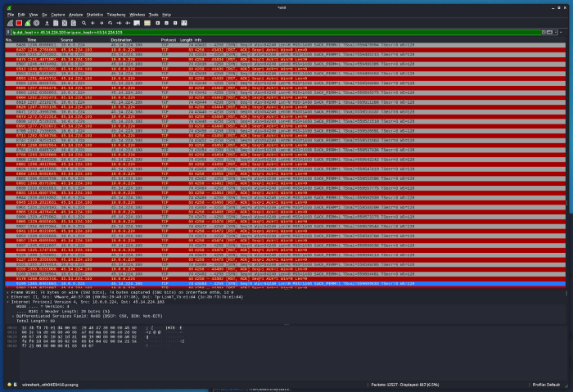The image size is (573, 392).
Task: Go forward in packet history arrow
Action: [x=102, y=23]
